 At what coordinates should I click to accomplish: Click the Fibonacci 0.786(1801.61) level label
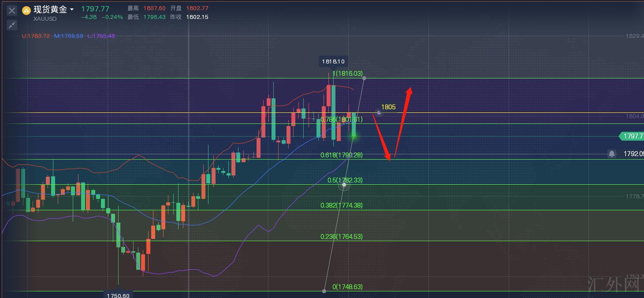pyautogui.click(x=342, y=119)
